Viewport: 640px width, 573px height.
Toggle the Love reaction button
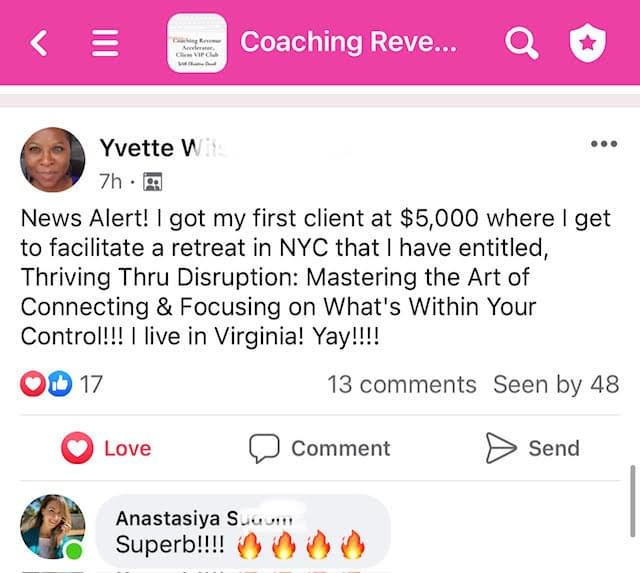[x=106, y=448]
